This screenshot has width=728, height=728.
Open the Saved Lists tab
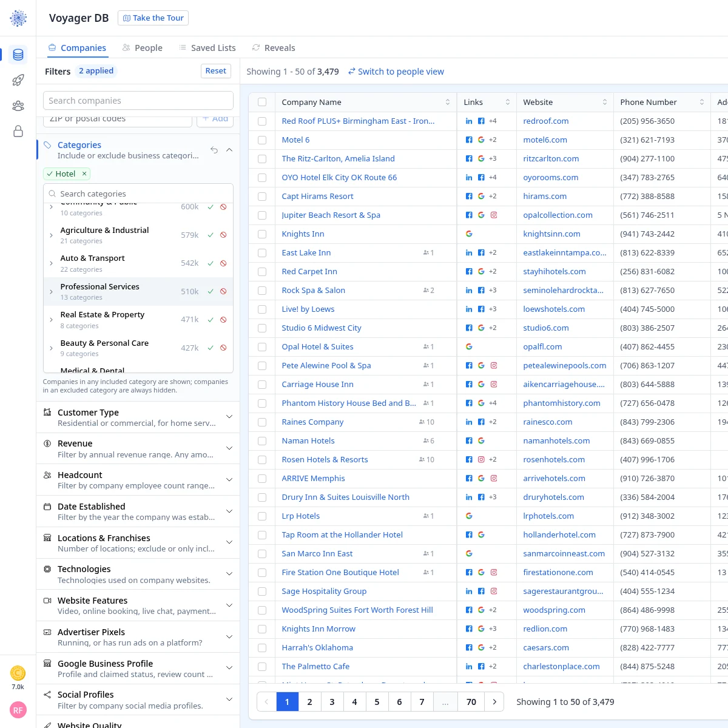click(x=207, y=48)
